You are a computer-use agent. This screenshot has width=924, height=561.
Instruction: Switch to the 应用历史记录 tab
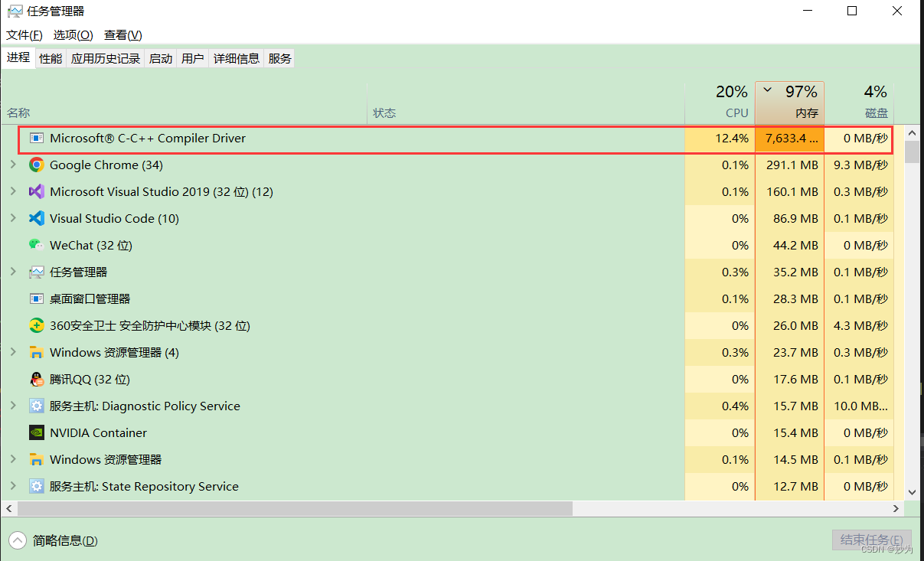click(x=106, y=58)
